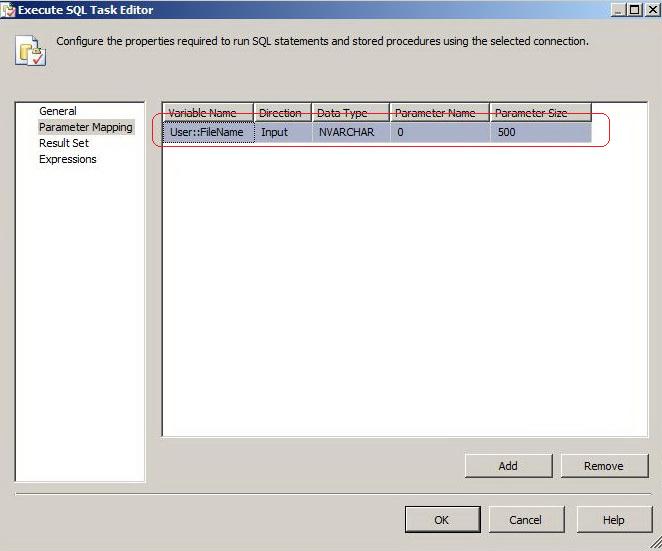Image resolution: width=662 pixels, height=551 pixels.
Task: Open the User::FileName variable dropdown cell
Action: (208, 132)
